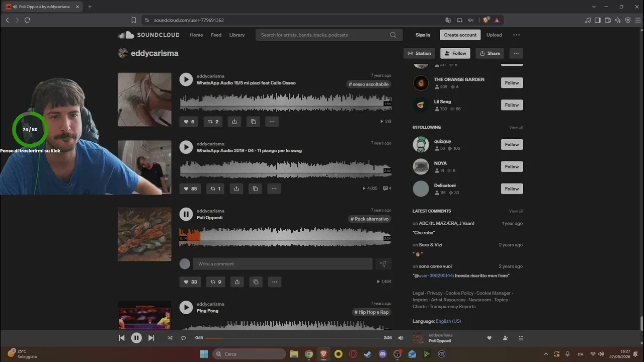Open the next-up queue in the player bar
The image size is (644, 362).
521,338
